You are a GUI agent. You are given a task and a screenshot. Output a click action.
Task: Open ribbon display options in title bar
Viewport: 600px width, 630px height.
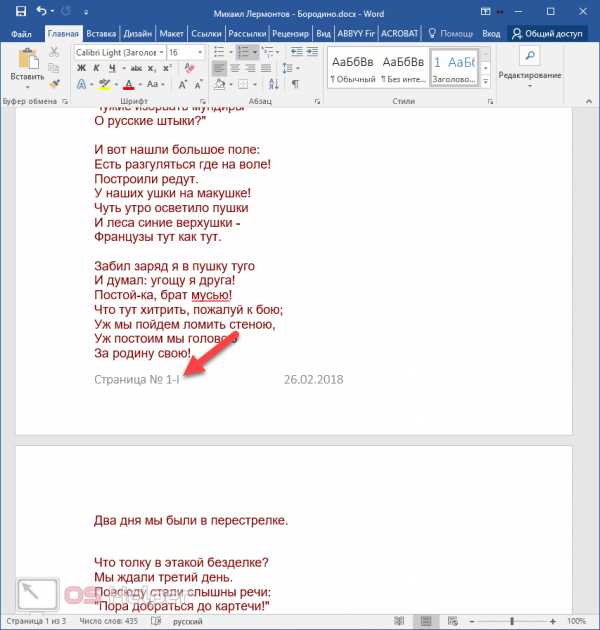[x=485, y=12]
